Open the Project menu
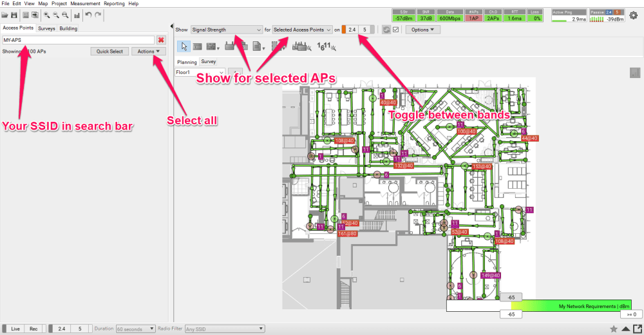644x335 pixels. click(59, 3)
